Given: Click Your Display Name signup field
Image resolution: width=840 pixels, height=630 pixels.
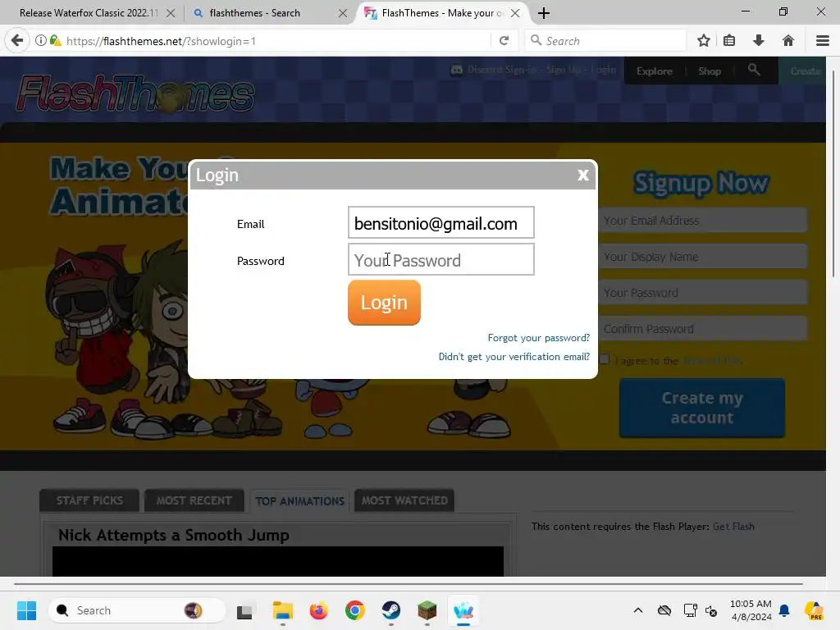Looking at the screenshot, I should click(x=702, y=257).
